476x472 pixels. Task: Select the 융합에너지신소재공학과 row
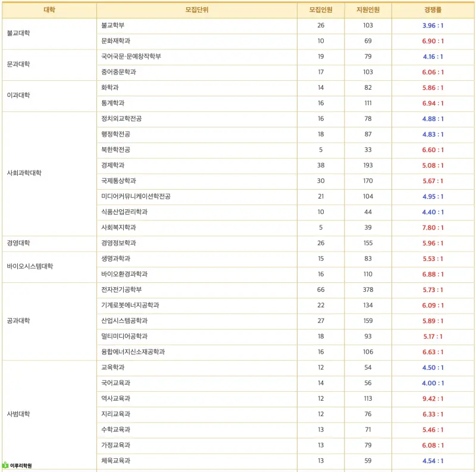[x=239, y=352]
